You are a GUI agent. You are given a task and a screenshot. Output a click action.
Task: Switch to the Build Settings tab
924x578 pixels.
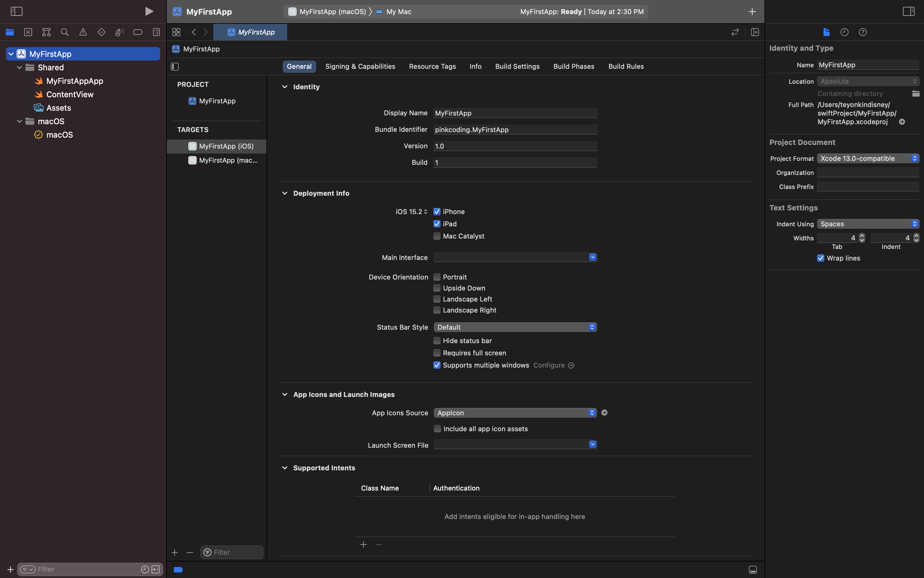(517, 66)
